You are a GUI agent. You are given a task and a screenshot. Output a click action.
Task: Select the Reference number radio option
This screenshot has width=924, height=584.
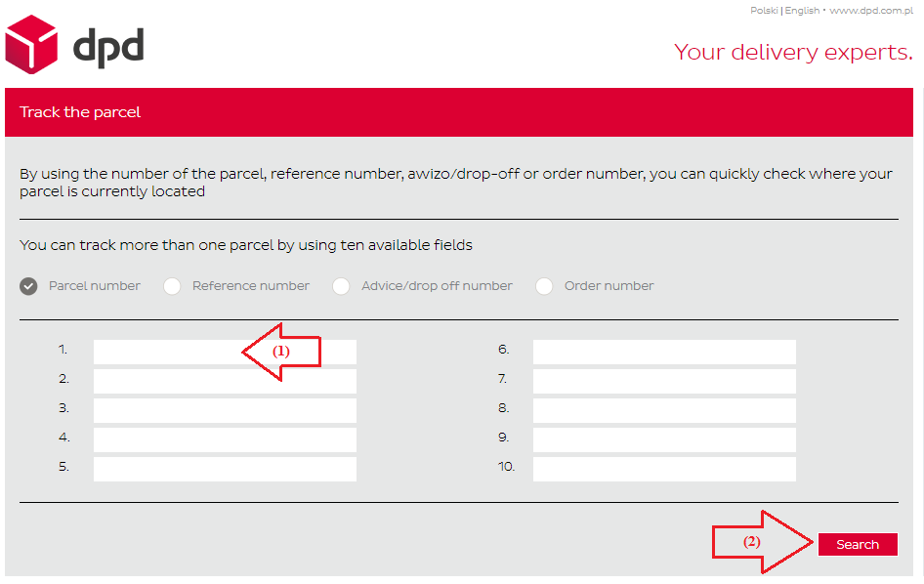click(x=173, y=286)
